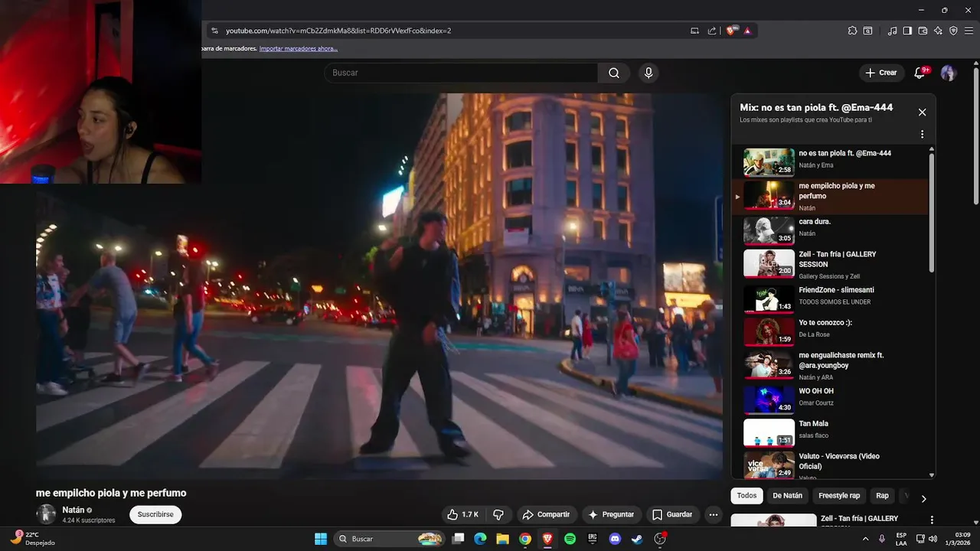Select the De Natán filter chip

click(x=787, y=495)
